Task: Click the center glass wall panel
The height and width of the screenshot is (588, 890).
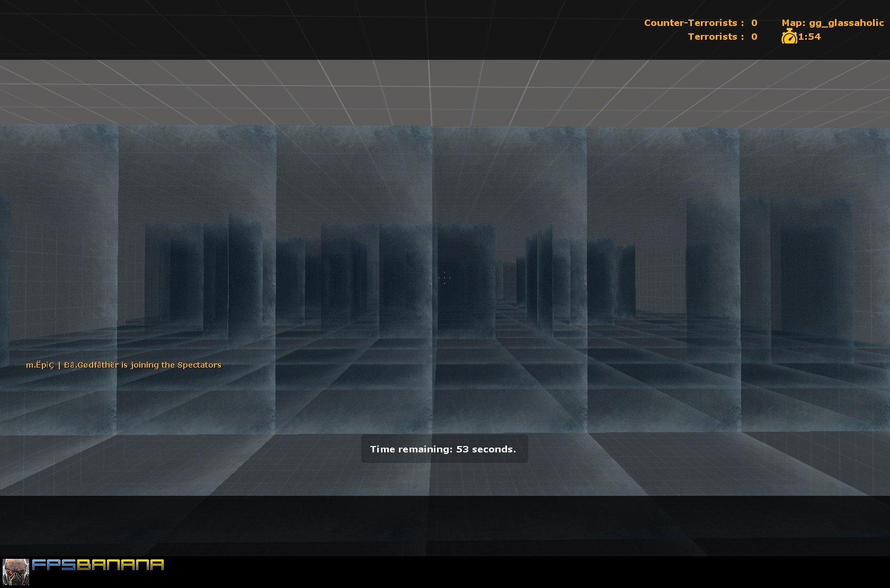Action: 509,275
